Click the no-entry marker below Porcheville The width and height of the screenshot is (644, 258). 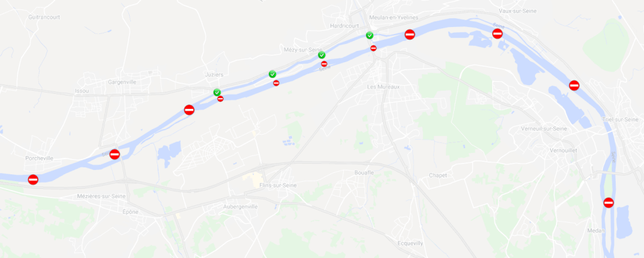(x=33, y=179)
